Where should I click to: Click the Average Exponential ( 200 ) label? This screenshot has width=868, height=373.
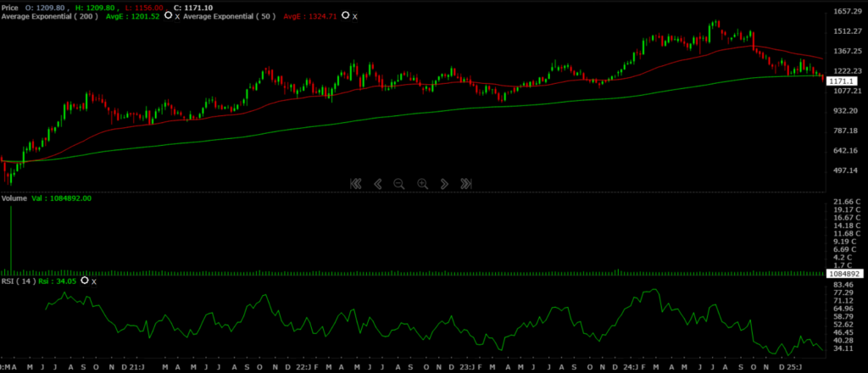[x=50, y=17]
